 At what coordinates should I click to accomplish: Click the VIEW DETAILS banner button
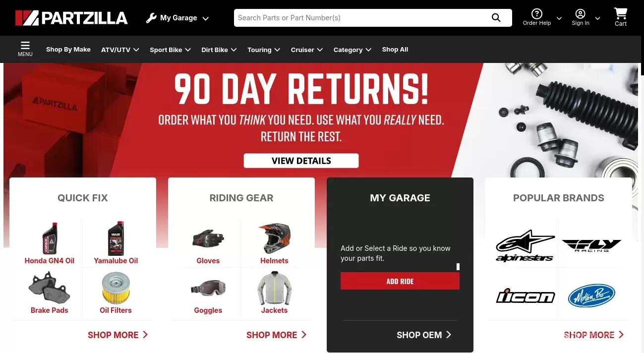(x=301, y=161)
